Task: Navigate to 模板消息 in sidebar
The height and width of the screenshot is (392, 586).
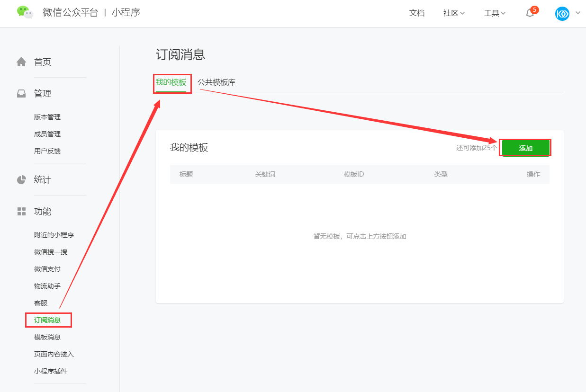Action: [x=47, y=337]
